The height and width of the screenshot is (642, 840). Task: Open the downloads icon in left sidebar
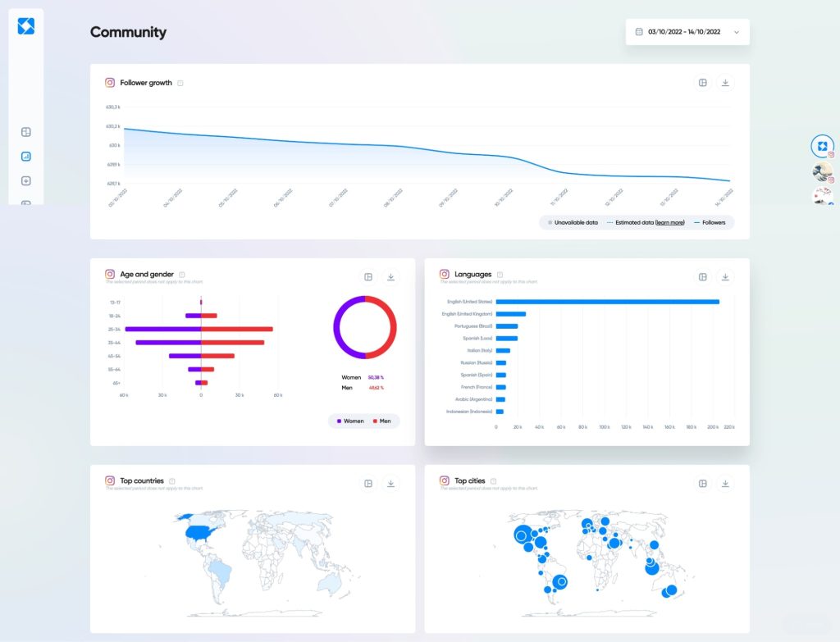coord(25,181)
